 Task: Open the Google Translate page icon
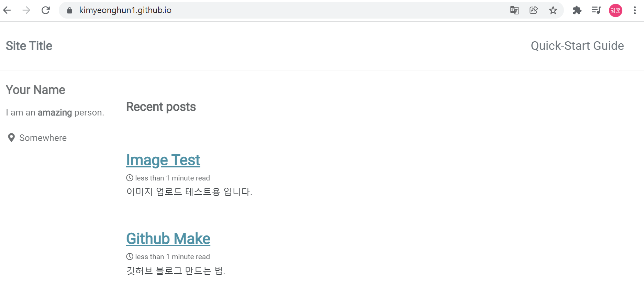[514, 10]
